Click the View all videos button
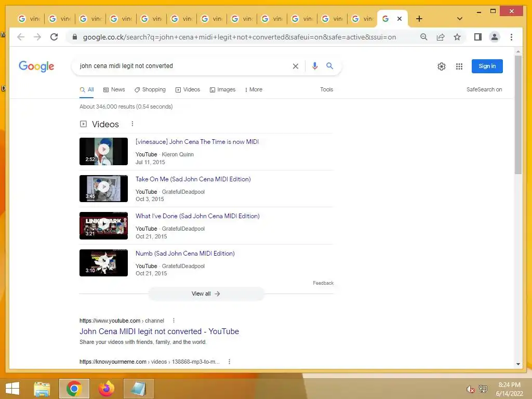The height and width of the screenshot is (399, 532). [x=206, y=294]
